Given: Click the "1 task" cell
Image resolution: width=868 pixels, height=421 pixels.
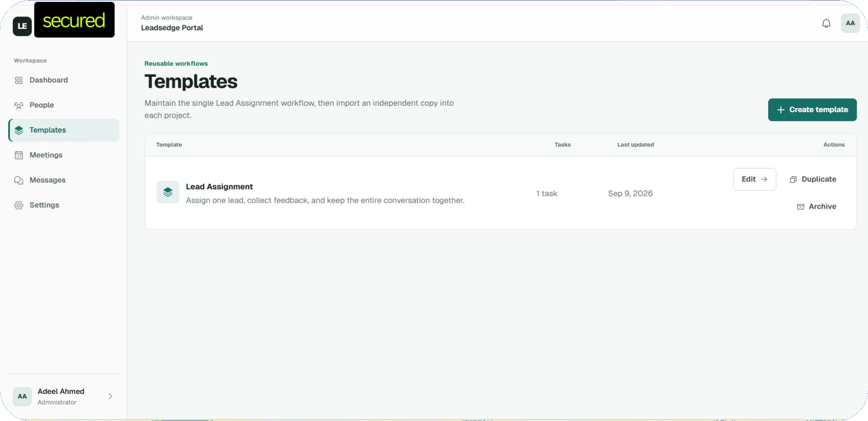Looking at the screenshot, I should tap(547, 194).
